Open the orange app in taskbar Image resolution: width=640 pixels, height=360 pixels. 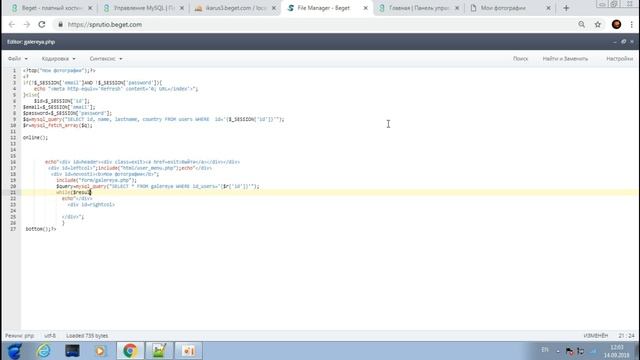[x=188, y=351]
